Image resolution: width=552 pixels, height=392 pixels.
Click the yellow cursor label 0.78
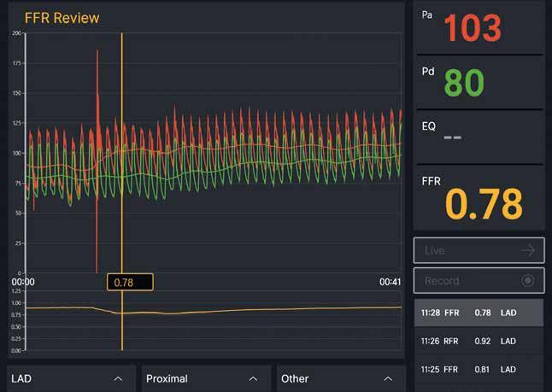pos(130,282)
